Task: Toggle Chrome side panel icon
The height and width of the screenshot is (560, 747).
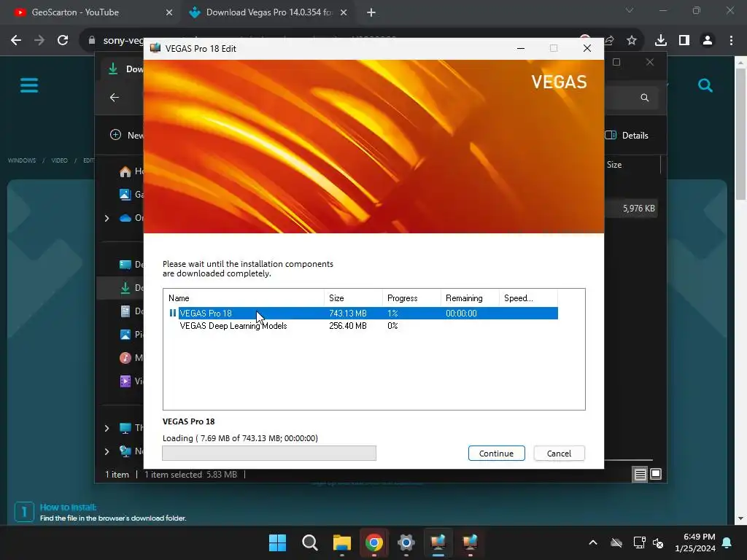Action: [x=684, y=41]
